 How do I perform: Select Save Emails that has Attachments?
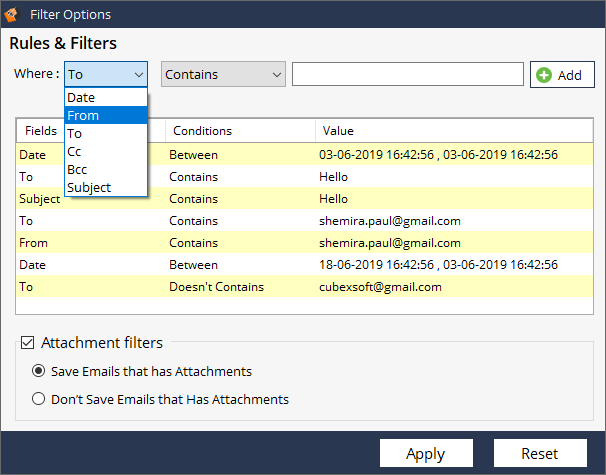point(39,371)
